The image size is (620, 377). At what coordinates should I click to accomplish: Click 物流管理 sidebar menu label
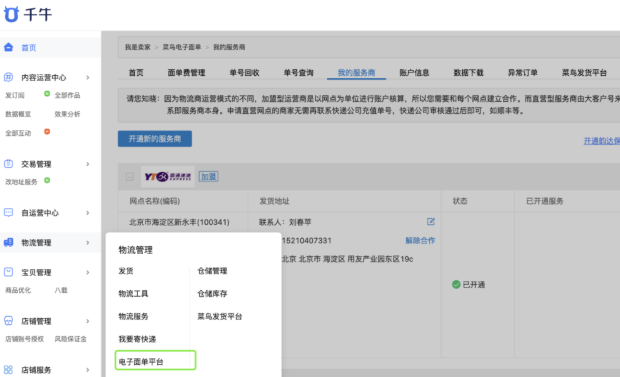pos(36,243)
